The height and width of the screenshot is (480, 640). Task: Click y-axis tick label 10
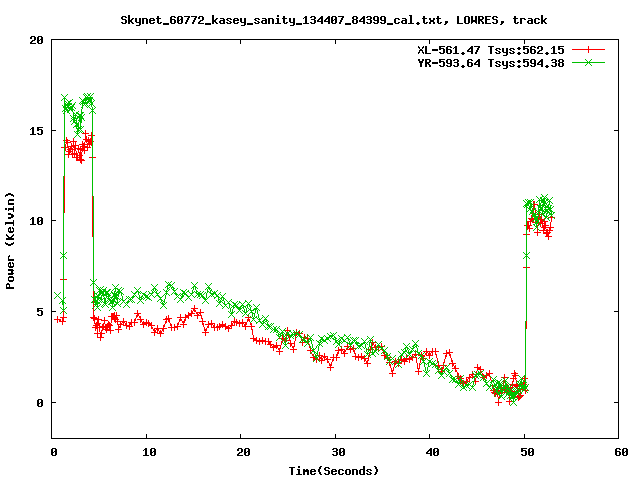pos(36,221)
